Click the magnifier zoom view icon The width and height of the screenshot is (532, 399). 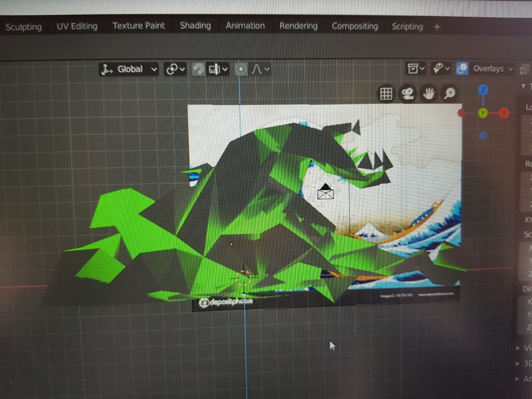(449, 94)
